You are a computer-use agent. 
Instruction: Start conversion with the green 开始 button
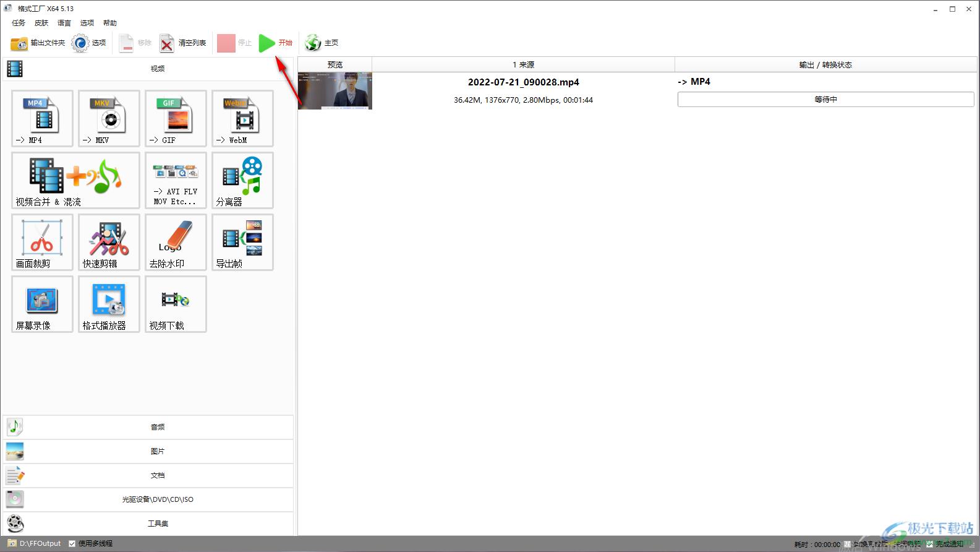[x=275, y=43]
